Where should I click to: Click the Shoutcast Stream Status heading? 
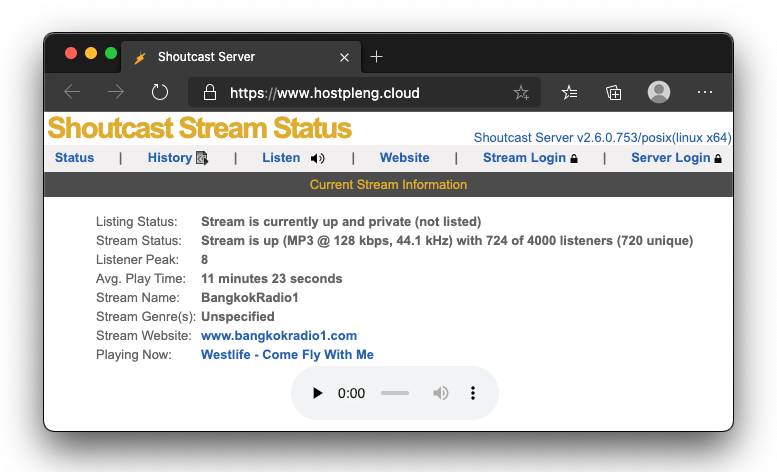pyautogui.click(x=200, y=128)
